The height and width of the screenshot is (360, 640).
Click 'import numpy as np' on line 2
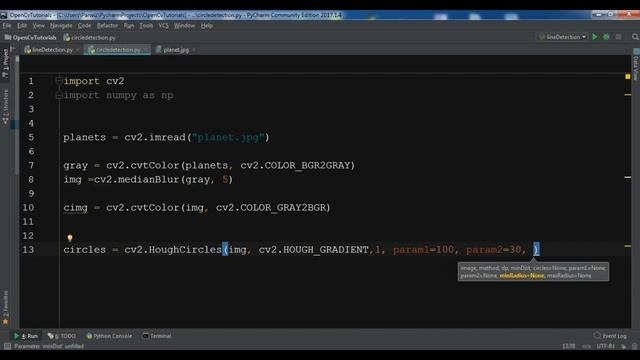tap(118, 96)
